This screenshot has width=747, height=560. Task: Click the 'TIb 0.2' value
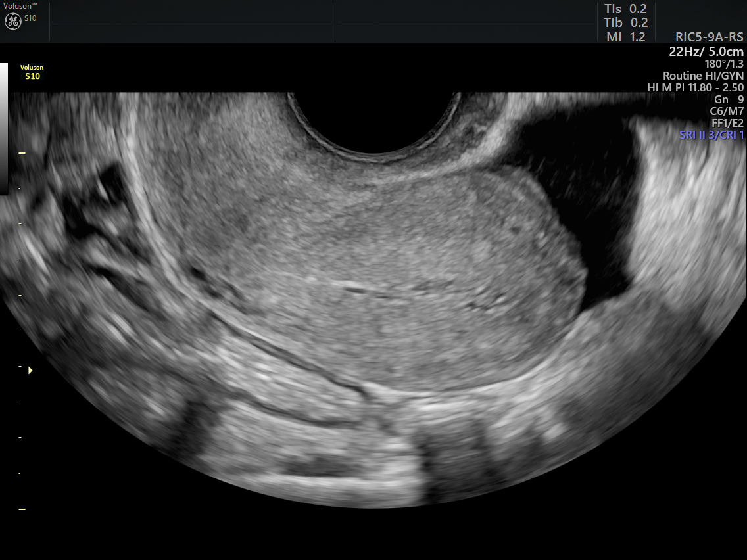pos(625,22)
